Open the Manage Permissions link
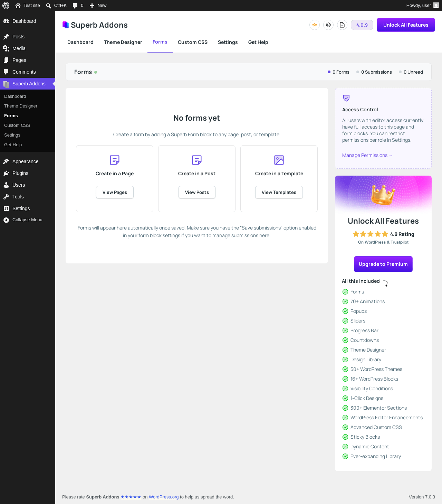 click(367, 156)
